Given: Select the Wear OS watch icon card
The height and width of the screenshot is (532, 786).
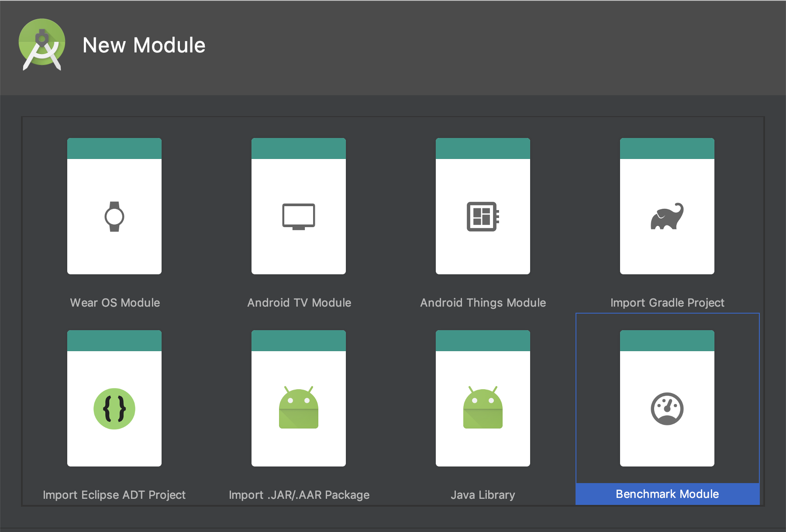Looking at the screenshot, I should coord(114,206).
